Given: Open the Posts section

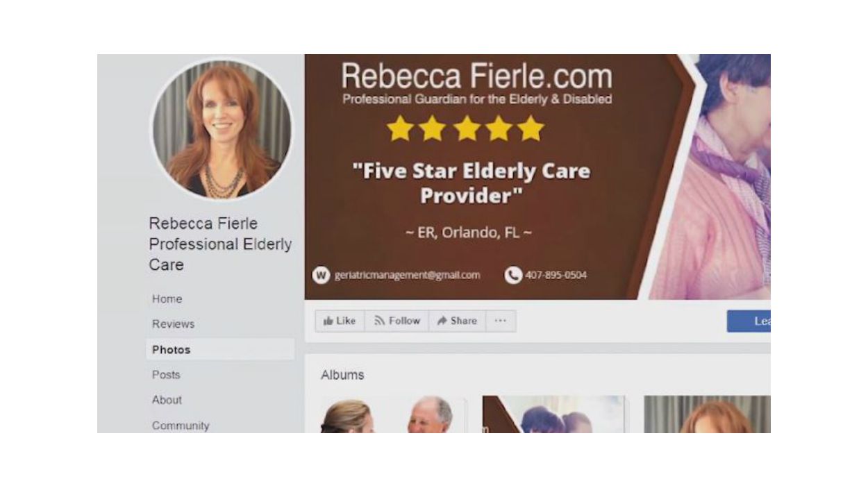Looking at the screenshot, I should coord(166,374).
